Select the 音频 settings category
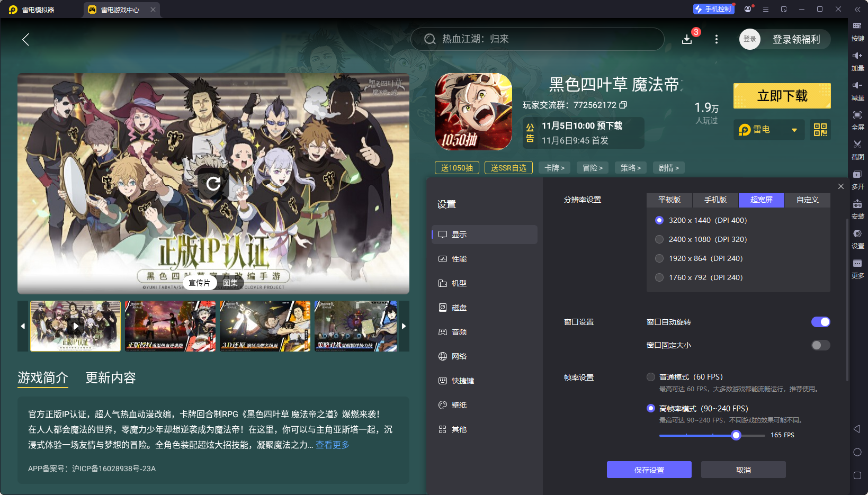This screenshot has width=868, height=495. 459,332
